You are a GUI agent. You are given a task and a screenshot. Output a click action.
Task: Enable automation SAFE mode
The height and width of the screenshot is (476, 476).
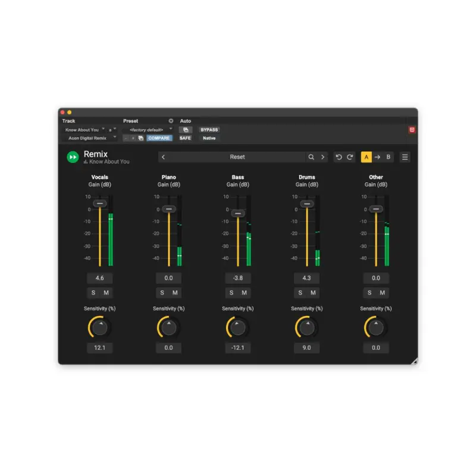pyautogui.click(x=185, y=138)
